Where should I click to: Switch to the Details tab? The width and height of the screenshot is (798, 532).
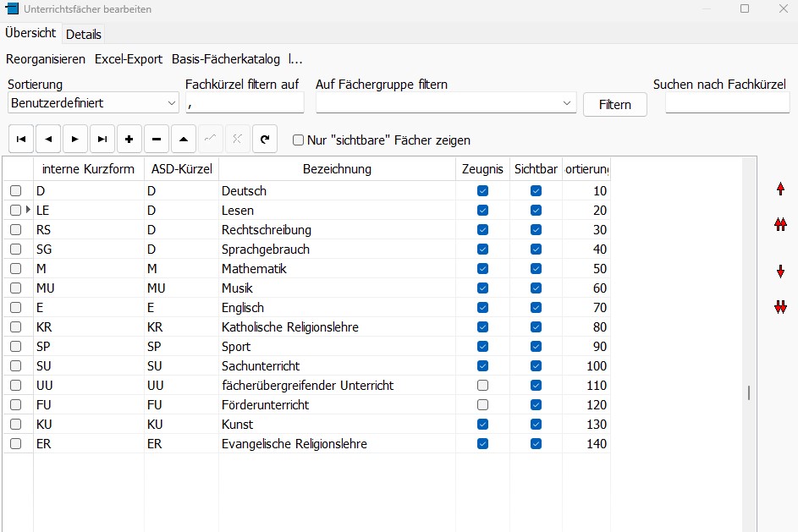click(84, 35)
